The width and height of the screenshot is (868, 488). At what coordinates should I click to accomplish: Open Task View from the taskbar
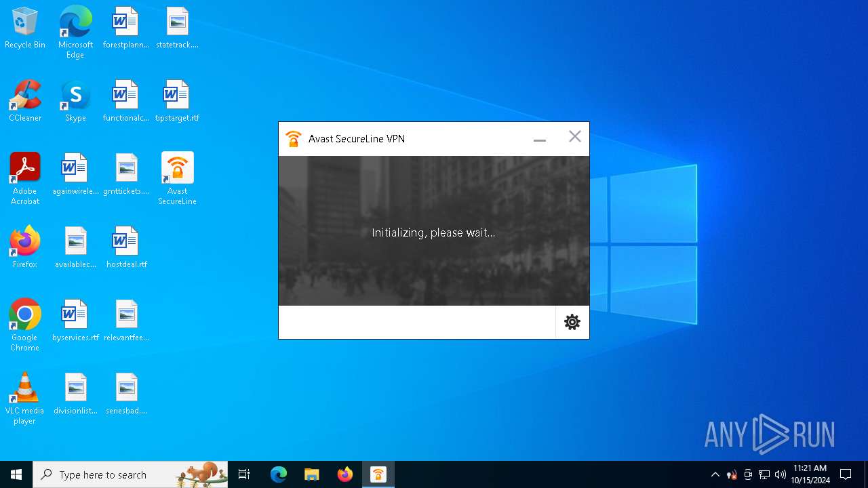pos(244,474)
